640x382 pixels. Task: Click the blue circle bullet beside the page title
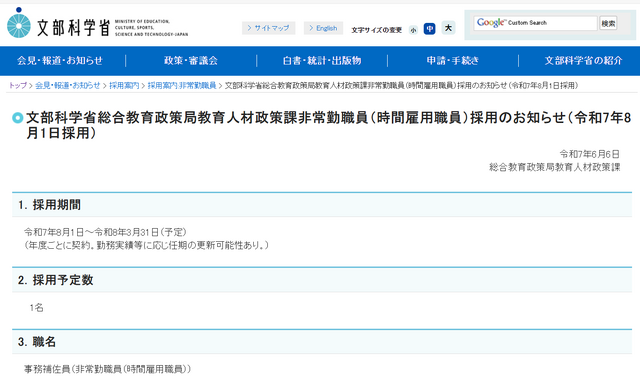pos(18,118)
